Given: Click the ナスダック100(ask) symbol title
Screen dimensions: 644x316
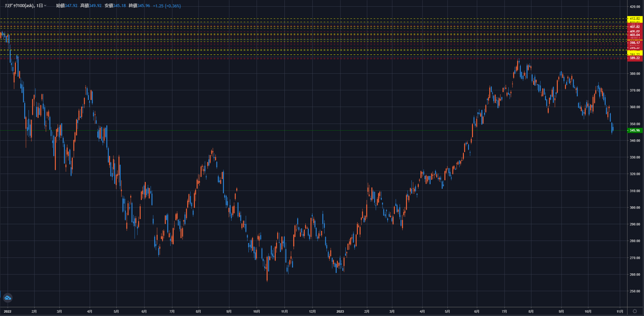Looking at the screenshot, I should click(x=20, y=6).
